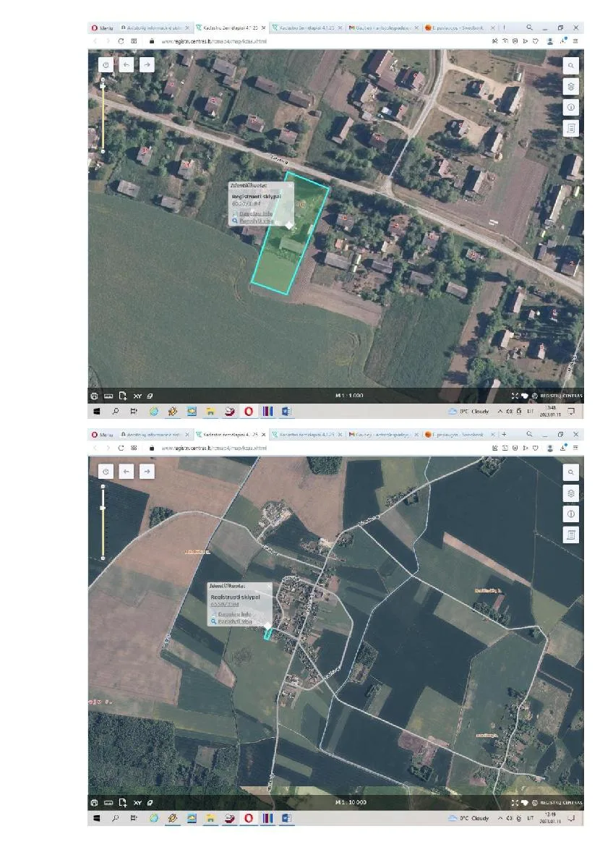Go to next map view in upper screenshot
613x868 pixels.
point(147,64)
